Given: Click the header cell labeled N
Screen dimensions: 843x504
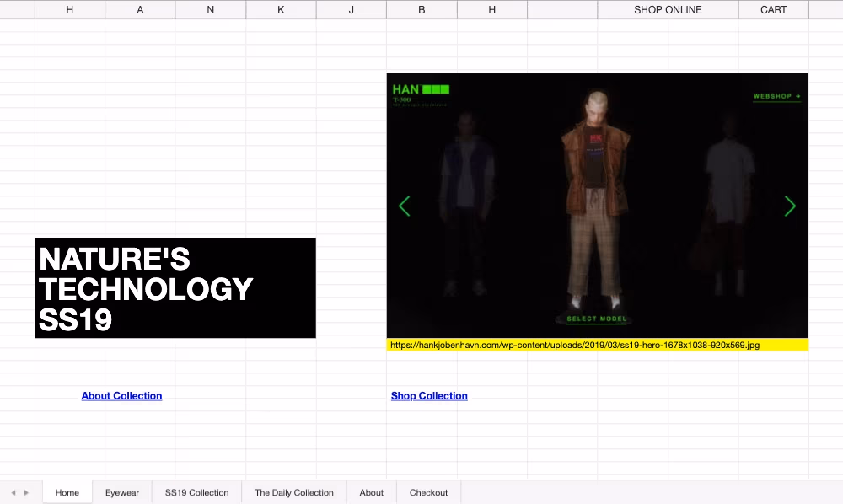Looking at the screenshot, I should pyautogui.click(x=210, y=9).
